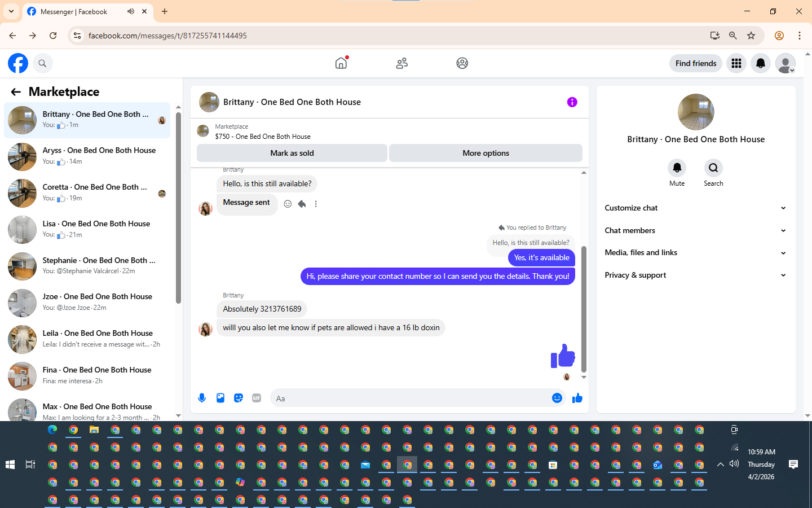
Task: Mute the Messenger tab audio speaker icon
Action: tap(131, 11)
